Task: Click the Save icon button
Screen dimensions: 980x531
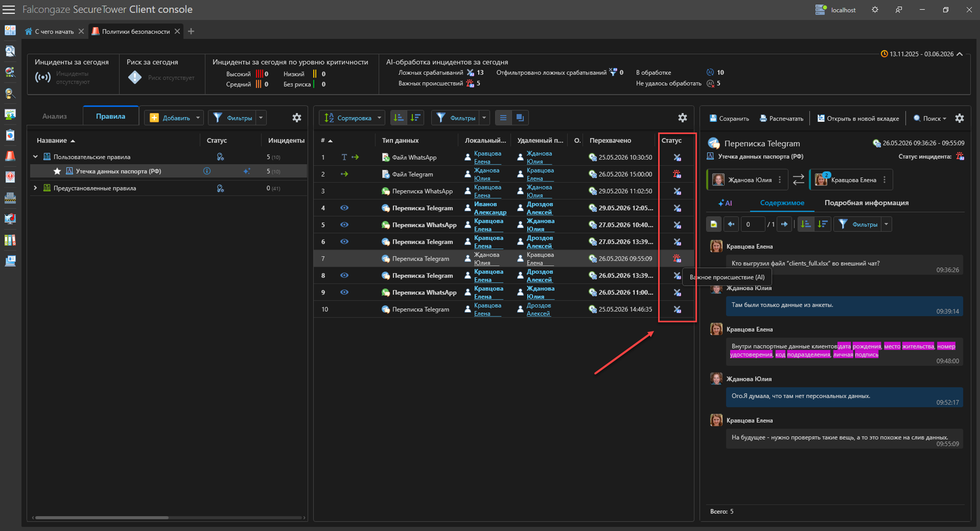Action: tap(729, 118)
